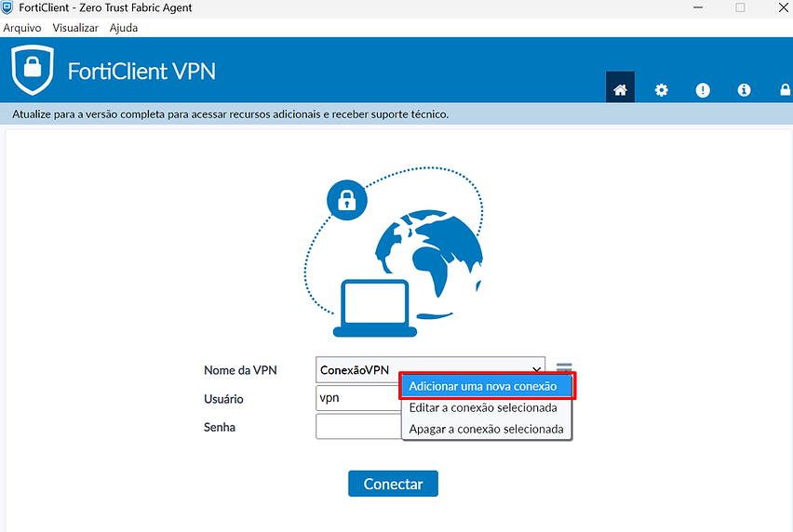Click the FortiClient shield logo
Image resolution: width=793 pixels, height=532 pixels.
click(x=33, y=70)
